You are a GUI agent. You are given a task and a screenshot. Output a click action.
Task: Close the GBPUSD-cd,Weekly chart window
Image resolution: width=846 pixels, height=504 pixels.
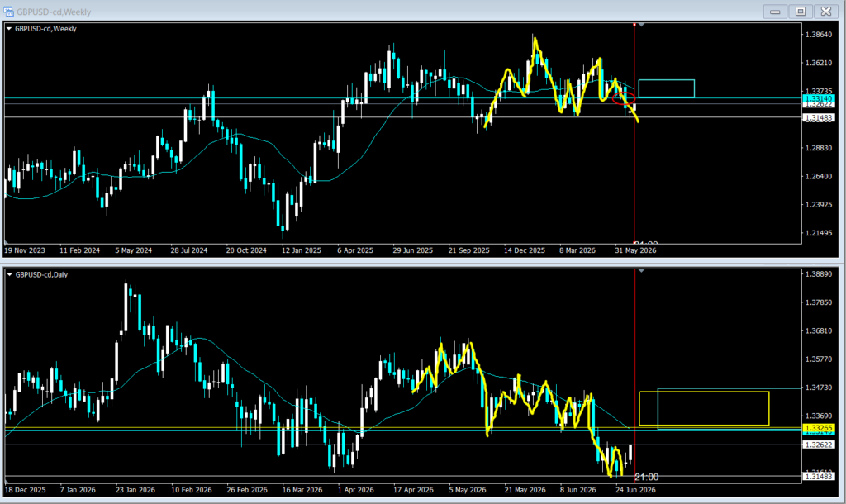pos(825,12)
